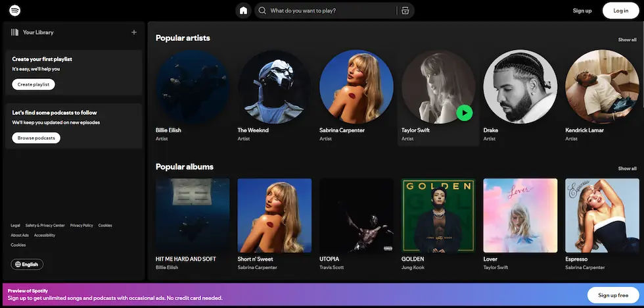Image resolution: width=644 pixels, height=308 pixels.
Task: Click Sabrina Carpenter under Espresso
Action: pyautogui.click(x=585, y=267)
